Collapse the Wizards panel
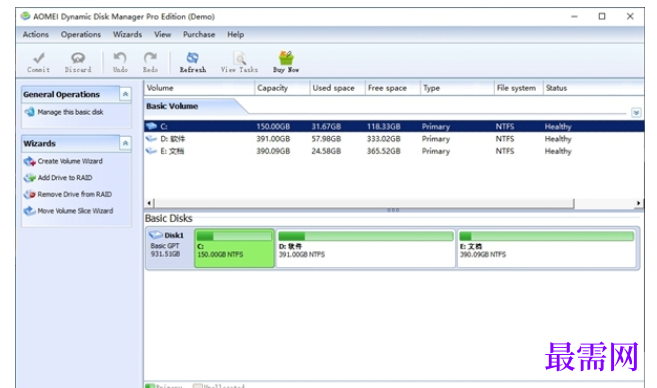657x388 pixels. [125, 143]
